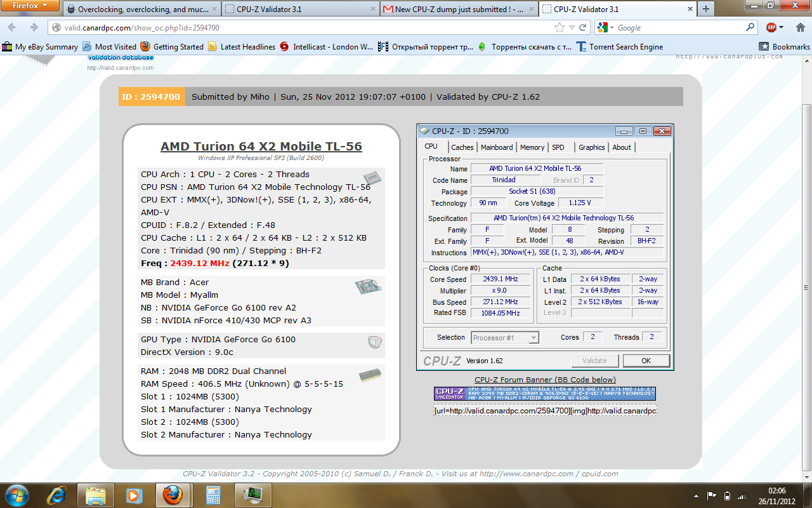Click the search magnifier icon
This screenshot has height=508, width=812.
[x=750, y=27]
